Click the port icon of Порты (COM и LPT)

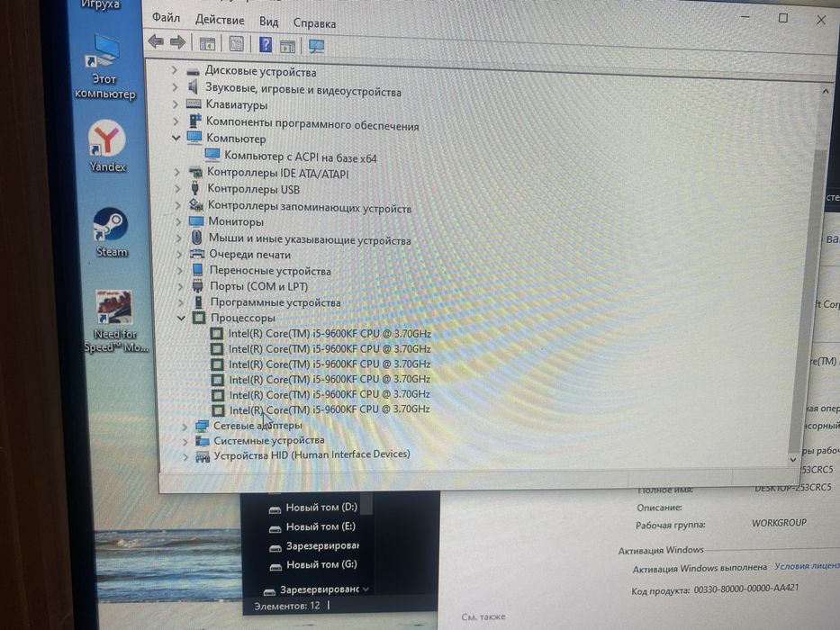198,285
